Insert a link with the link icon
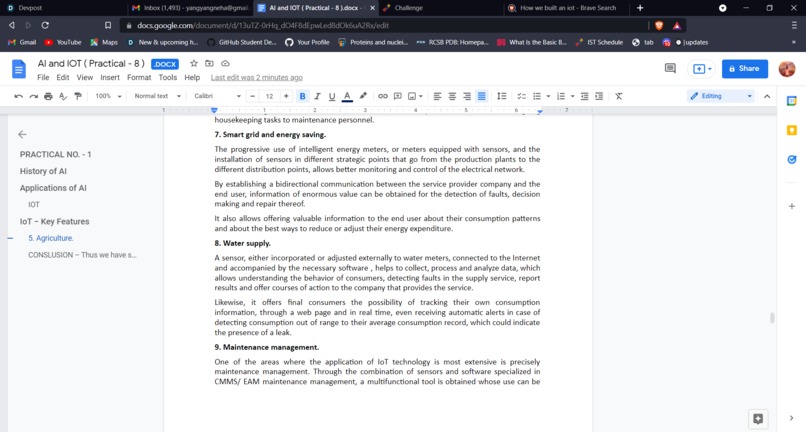806x432 pixels. 383,96
